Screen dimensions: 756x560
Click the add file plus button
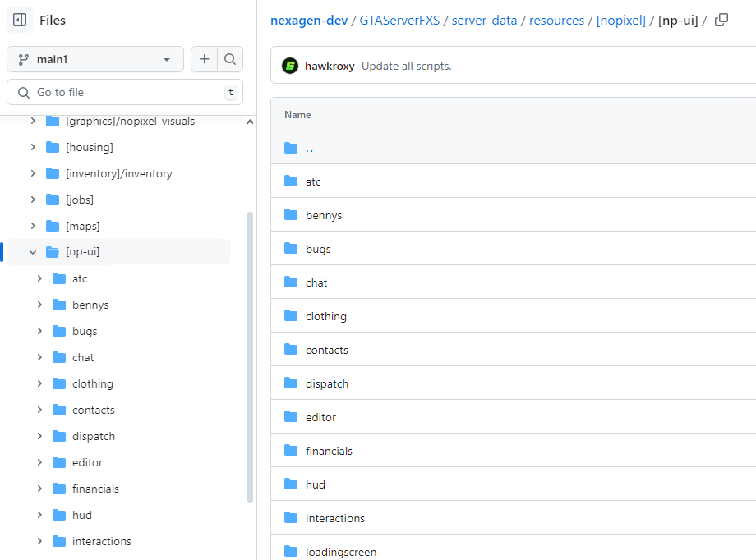click(x=205, y=59)
